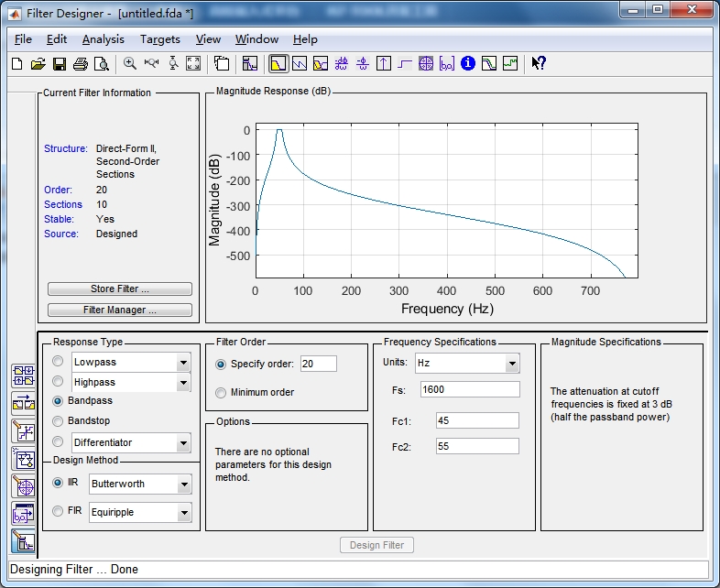
Task: Show Group Delay Response icon
Action: click(x=341, y=64)
